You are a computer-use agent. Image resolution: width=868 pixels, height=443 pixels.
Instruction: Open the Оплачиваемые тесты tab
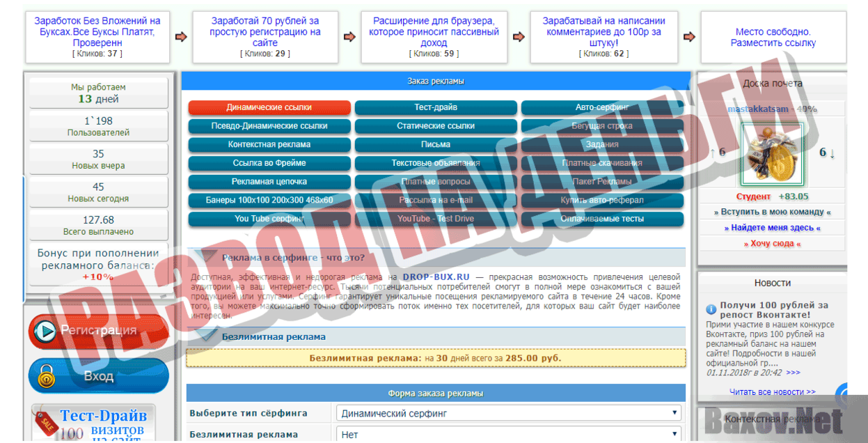[602, 219]
